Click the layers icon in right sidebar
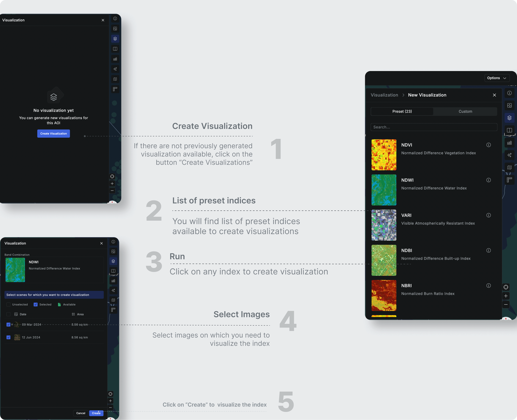517x420 pixels. 509,118
